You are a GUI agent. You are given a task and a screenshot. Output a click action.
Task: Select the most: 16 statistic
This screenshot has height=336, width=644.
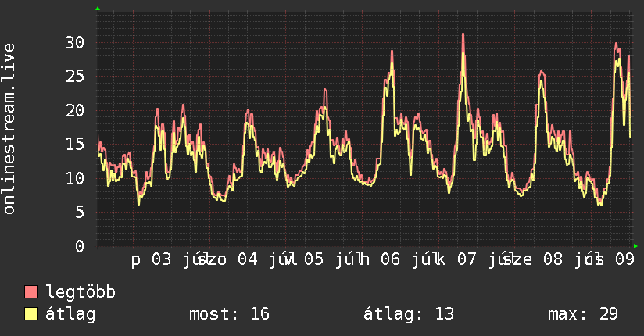point(229,314)
